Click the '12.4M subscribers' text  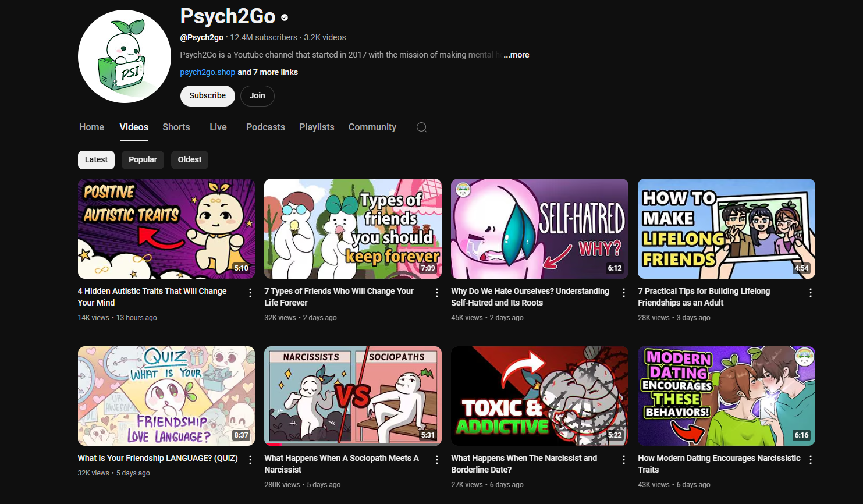point(264,37)
